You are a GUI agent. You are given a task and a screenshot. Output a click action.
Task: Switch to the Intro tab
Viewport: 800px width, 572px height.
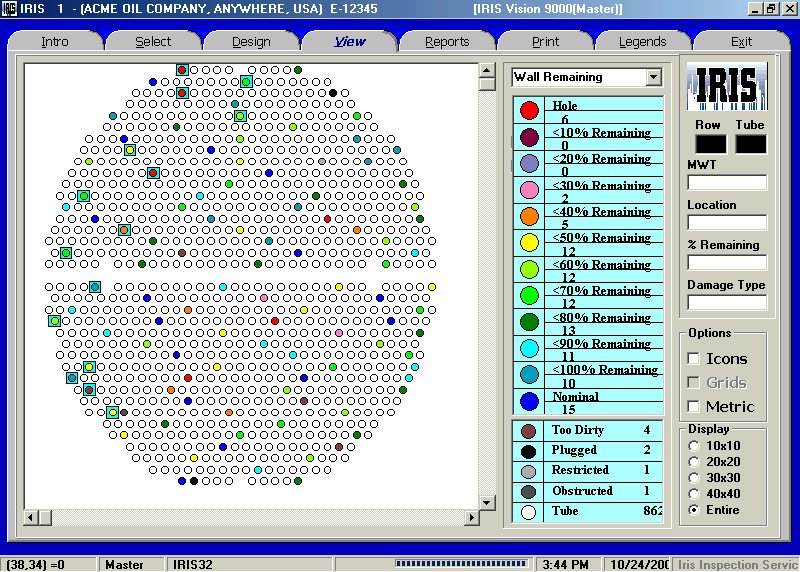point(55,42)
